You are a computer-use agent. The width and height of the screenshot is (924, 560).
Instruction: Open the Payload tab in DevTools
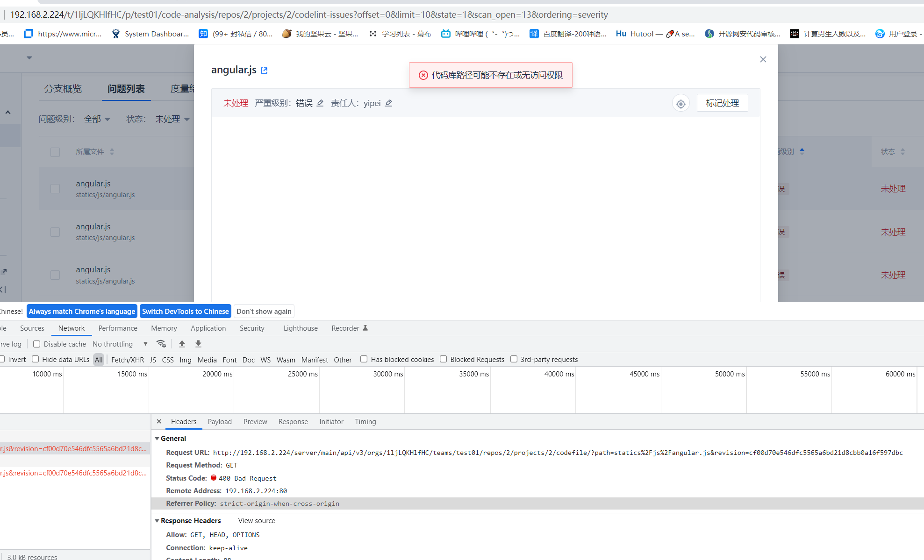coord(220,421)
